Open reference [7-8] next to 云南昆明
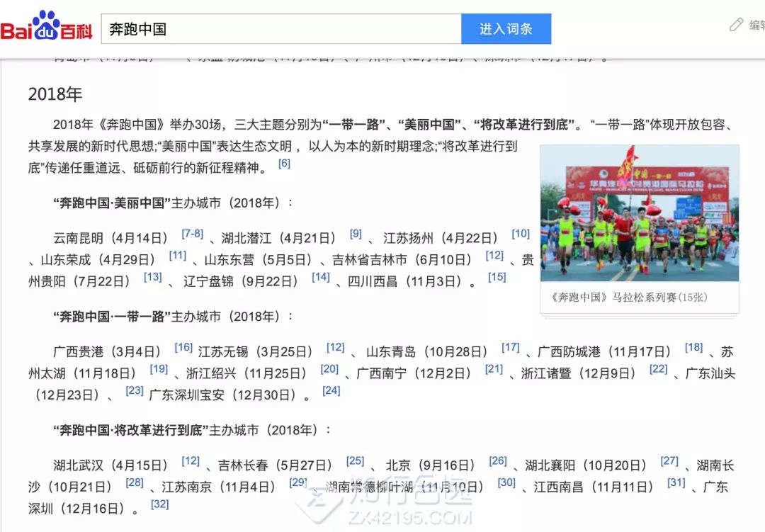 [x=192, y=234]
